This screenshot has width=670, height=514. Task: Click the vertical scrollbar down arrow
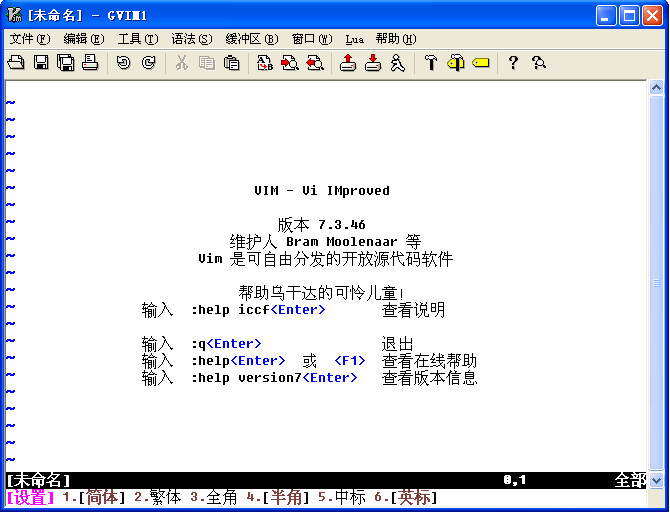pyautogui.click(x=656, y=481)
